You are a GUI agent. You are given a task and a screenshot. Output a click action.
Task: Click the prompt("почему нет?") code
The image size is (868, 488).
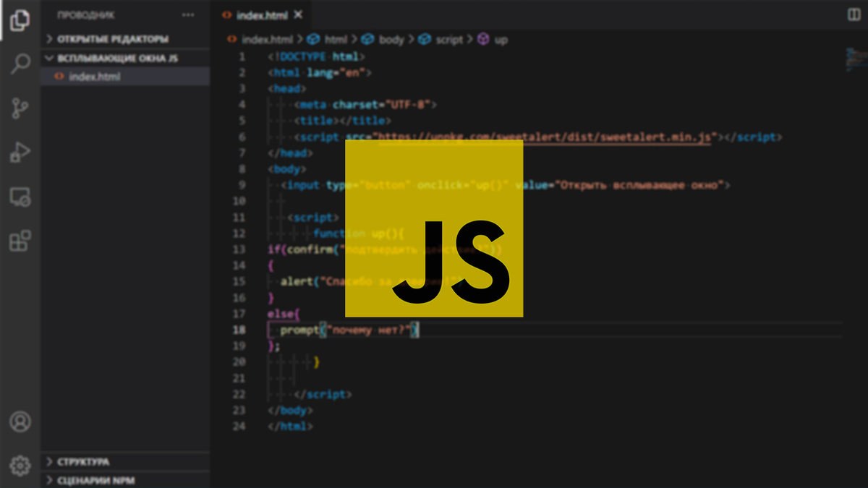[349, 330]
